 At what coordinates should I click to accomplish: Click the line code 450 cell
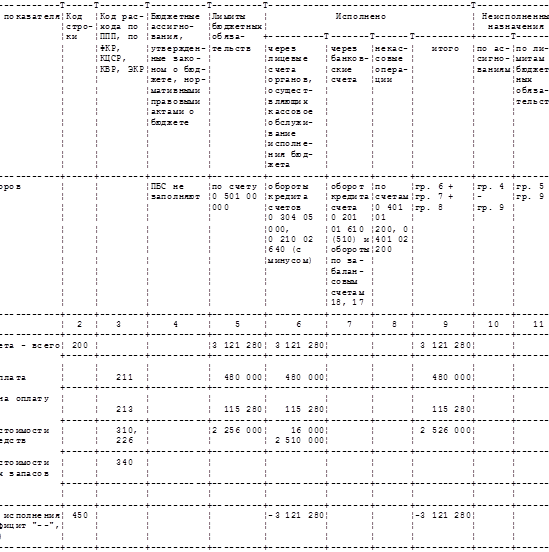[x=80, y=515]
